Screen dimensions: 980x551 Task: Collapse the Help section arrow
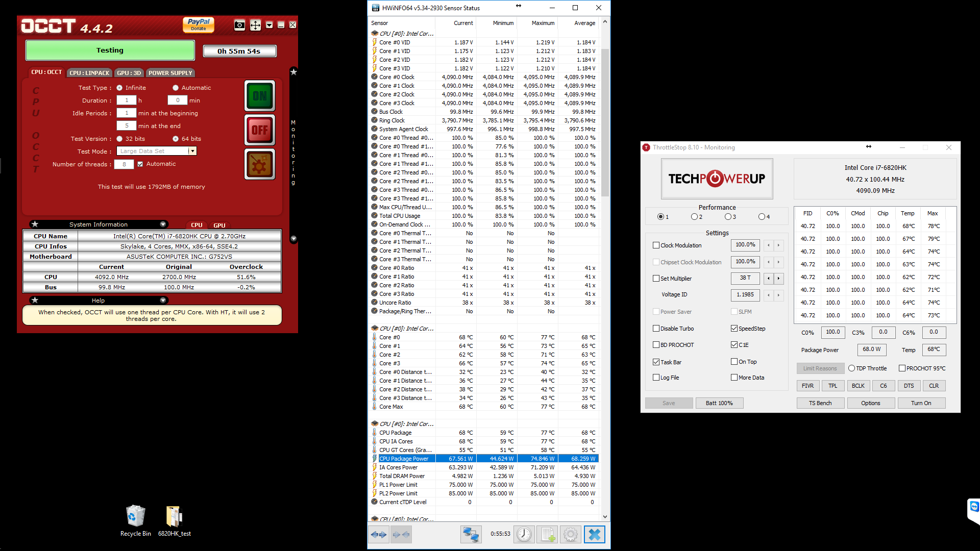[x=163, y=300]
